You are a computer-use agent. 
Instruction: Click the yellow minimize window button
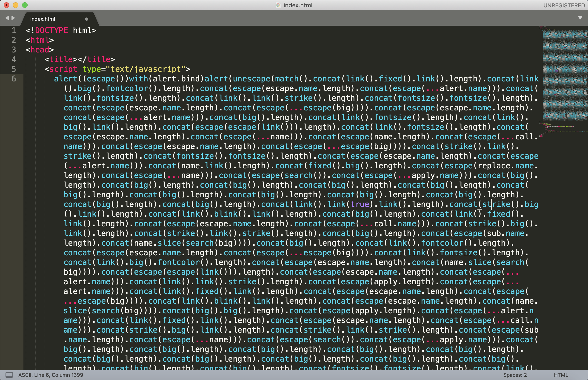pyautogui.click(x=16, y=5)
